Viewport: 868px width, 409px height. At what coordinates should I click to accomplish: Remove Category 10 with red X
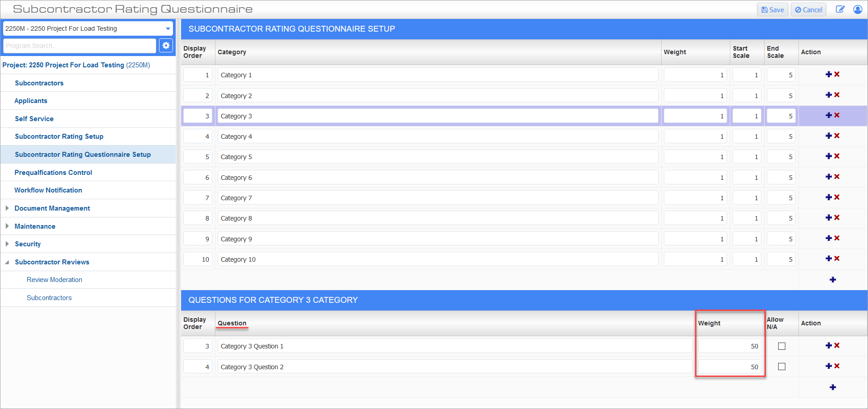[x=837, y=259]
